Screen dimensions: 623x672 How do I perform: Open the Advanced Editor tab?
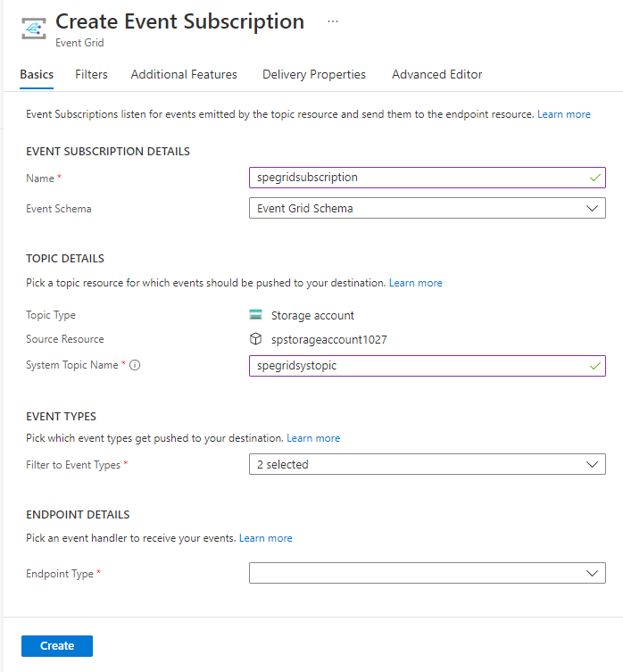(437, 75)
